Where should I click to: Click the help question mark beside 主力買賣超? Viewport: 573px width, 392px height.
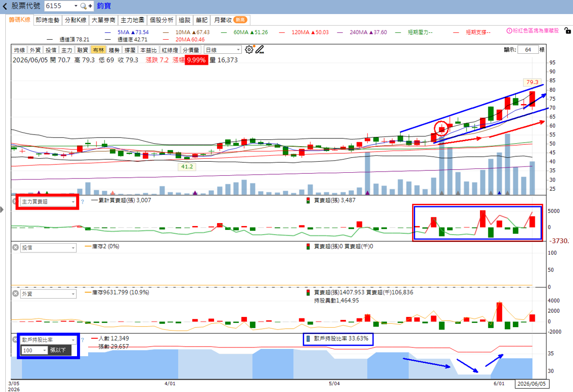point(83,201)
